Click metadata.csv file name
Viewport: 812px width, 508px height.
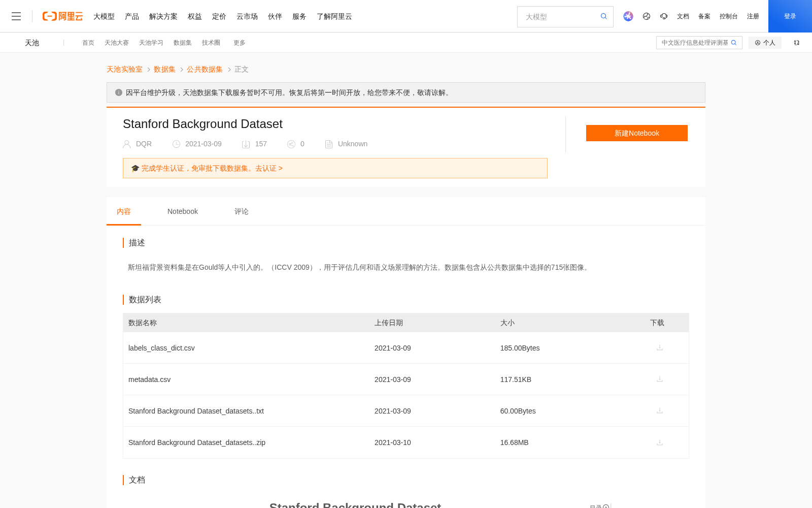coord(150,379)
